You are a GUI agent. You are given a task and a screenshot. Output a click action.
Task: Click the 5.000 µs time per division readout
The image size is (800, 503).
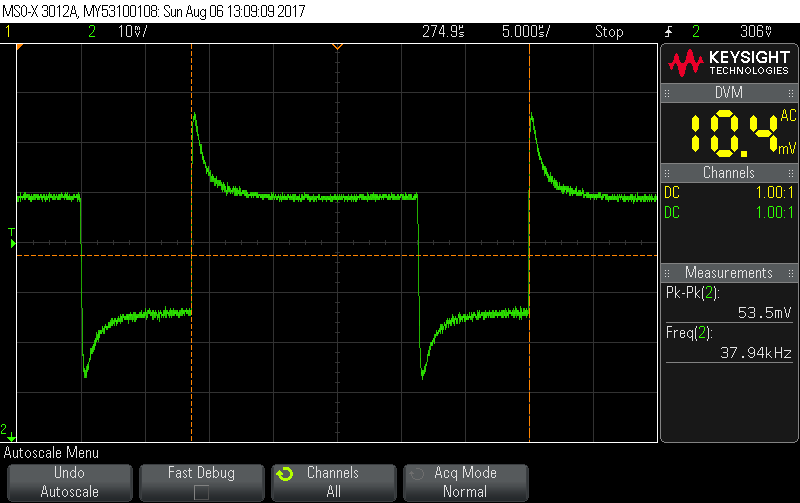(524, 32)
